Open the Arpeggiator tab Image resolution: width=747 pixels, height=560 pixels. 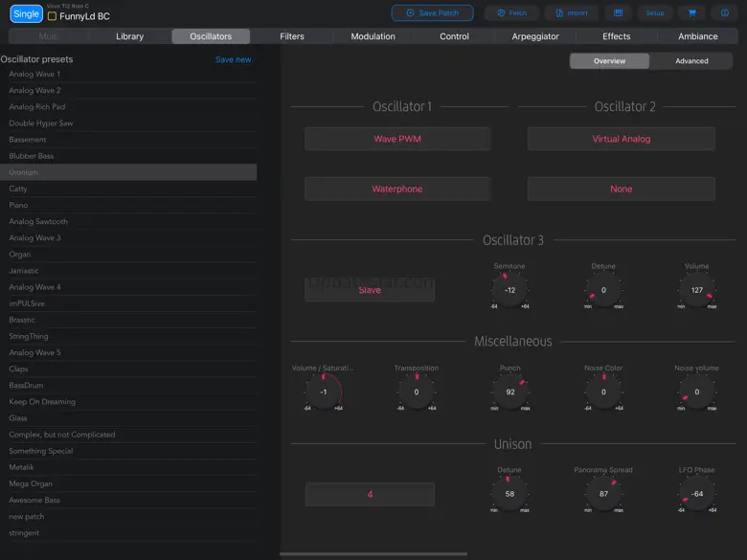(535, 36)
